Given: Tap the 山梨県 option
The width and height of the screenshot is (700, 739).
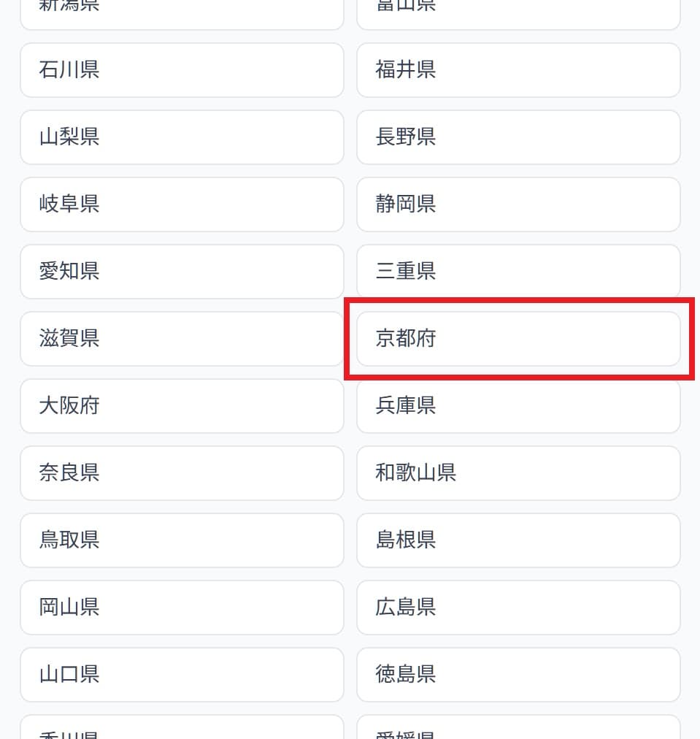Looking at the screenshot, I should [x=182, y=137].
